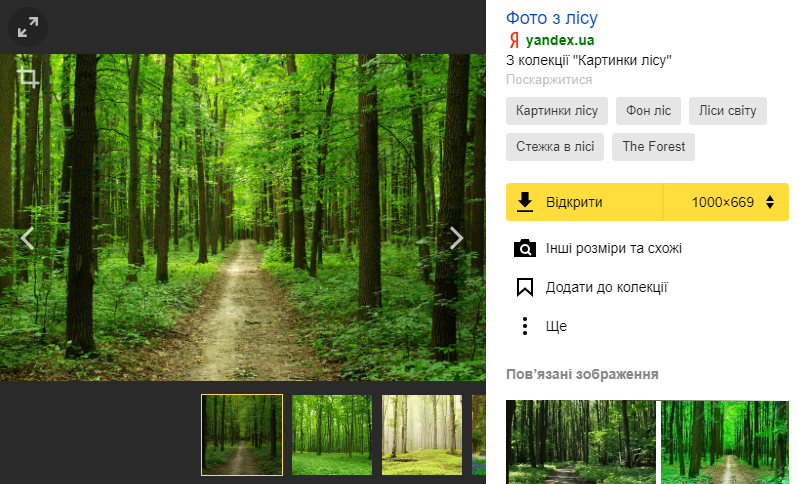Click the camera search icon
The image size is (799, 484).
(x=525, y=249)
